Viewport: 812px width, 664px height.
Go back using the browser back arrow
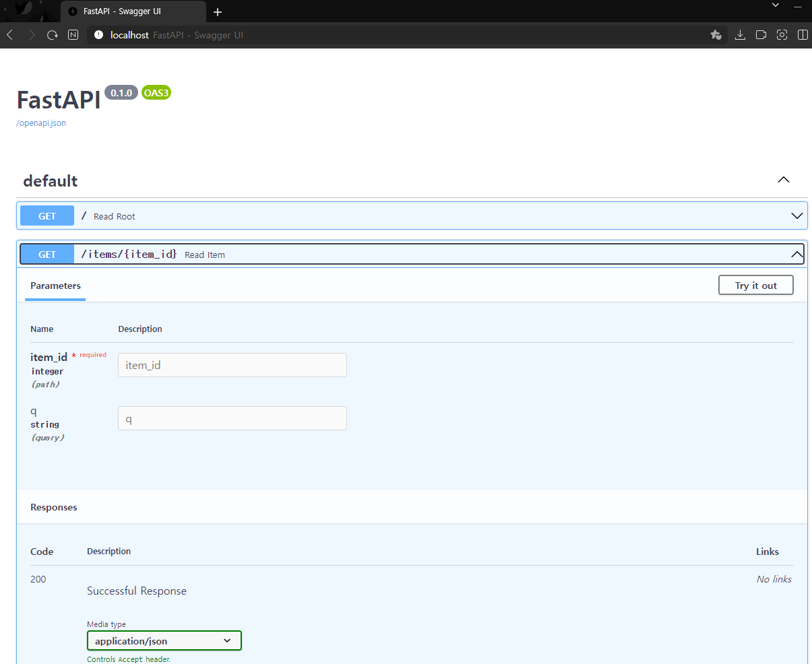click(x=10, y=35)
